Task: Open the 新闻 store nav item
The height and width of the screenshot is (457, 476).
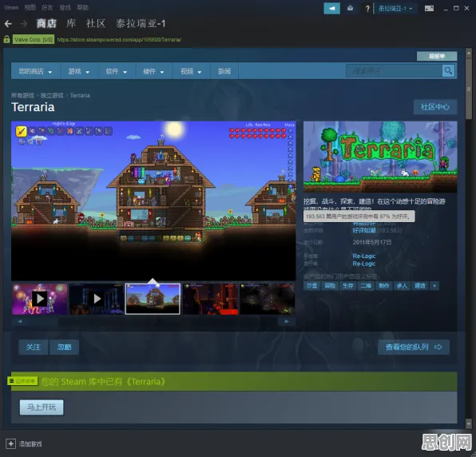Action: click(x=224, y=71)
